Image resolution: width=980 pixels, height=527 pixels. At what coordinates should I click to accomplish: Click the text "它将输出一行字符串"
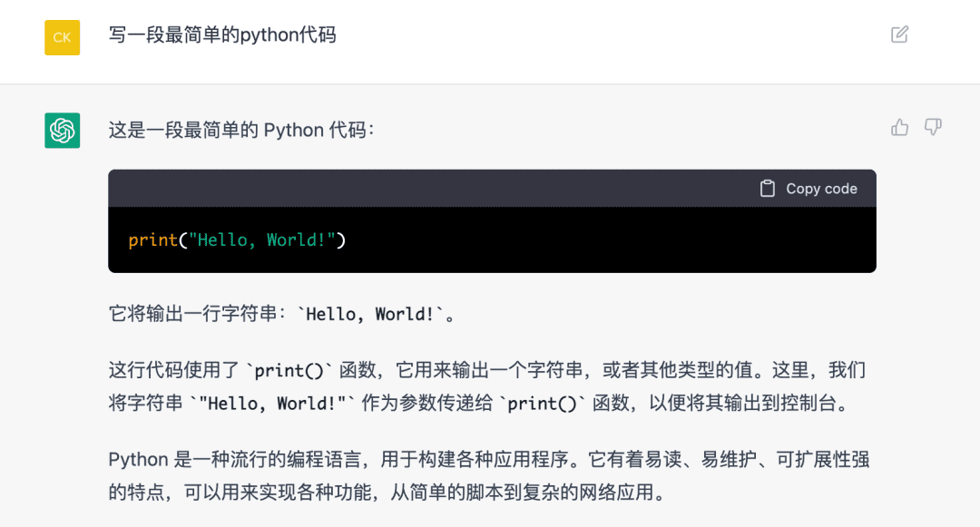[192, 314]
